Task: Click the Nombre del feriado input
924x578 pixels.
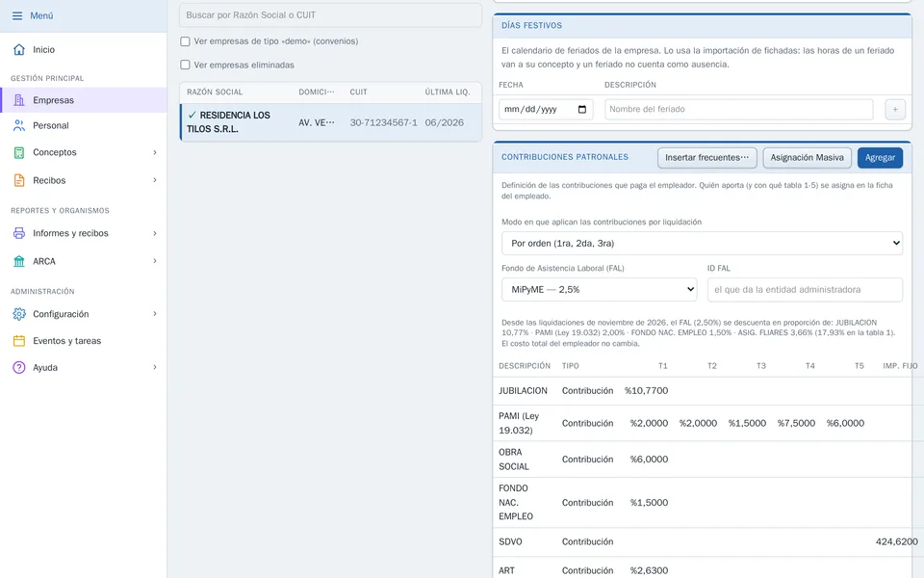Action: coord(738,109)
